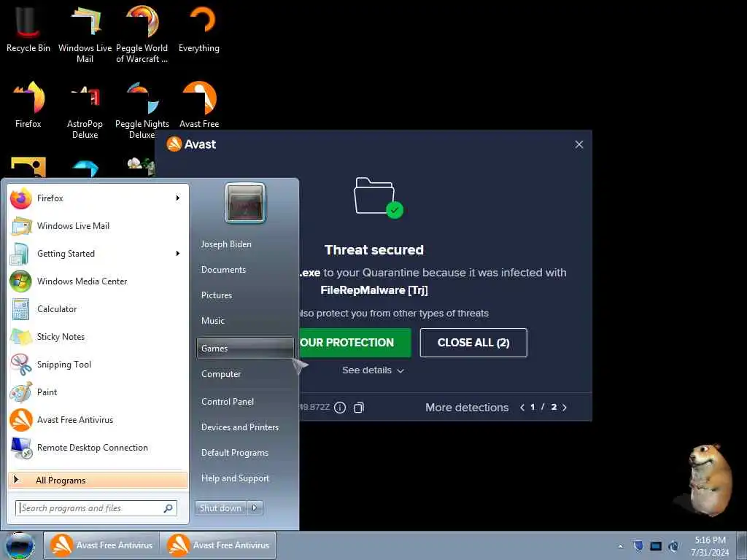The width and height of the screenshot is (747, 560).
Task: Switch to second Avast Free Antivirus taskbar button
Action: tap(218, 545)
